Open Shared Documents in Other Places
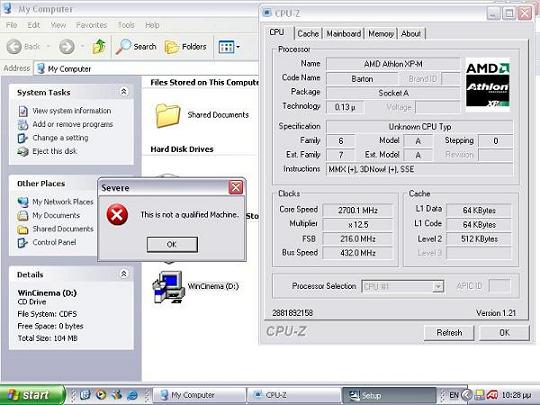Image resolution: width=540 pixels, height=405 pixels. coord(63,229)
